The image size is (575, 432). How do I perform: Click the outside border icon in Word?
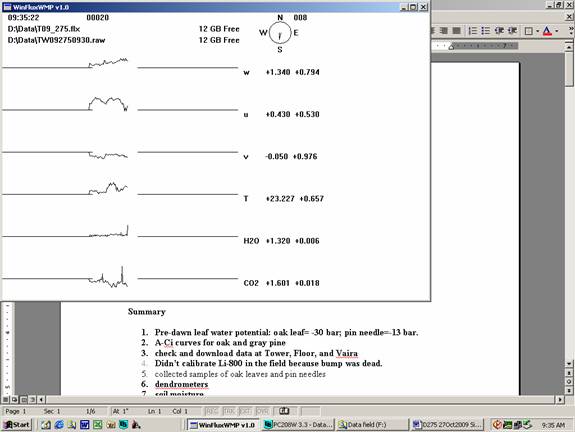click(528, 31)
